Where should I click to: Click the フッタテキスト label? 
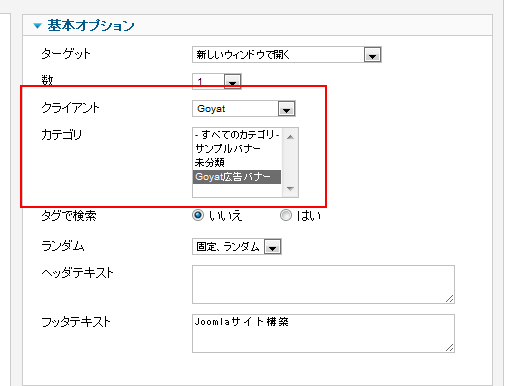pyautogui.click(x=76, y=322)
